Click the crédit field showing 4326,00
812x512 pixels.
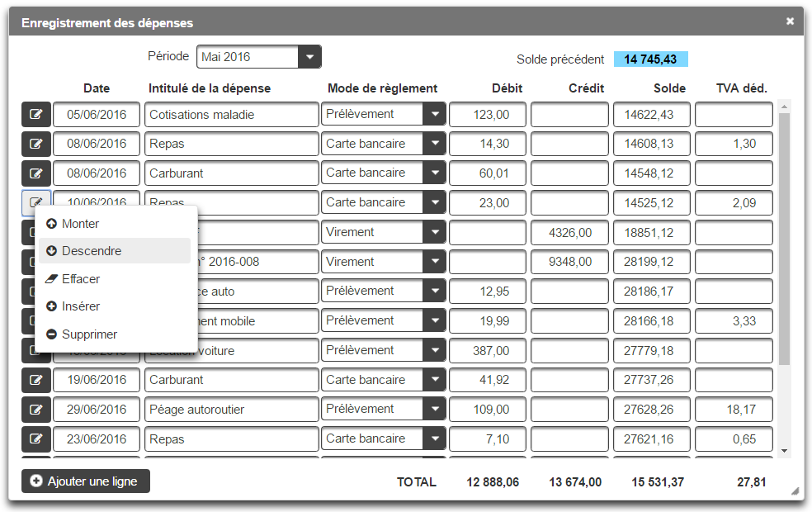(569, 233)
